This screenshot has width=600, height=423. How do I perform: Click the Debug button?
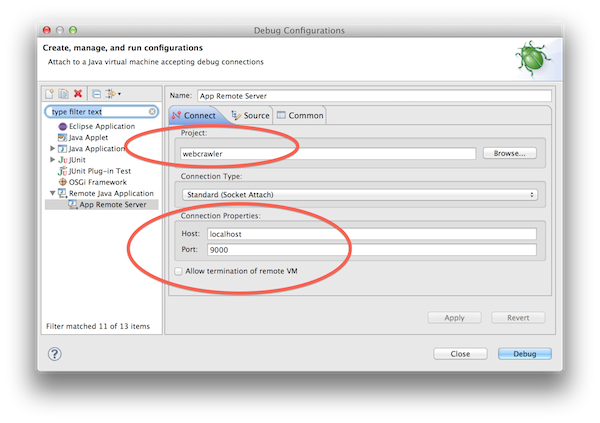click(525, 354)
